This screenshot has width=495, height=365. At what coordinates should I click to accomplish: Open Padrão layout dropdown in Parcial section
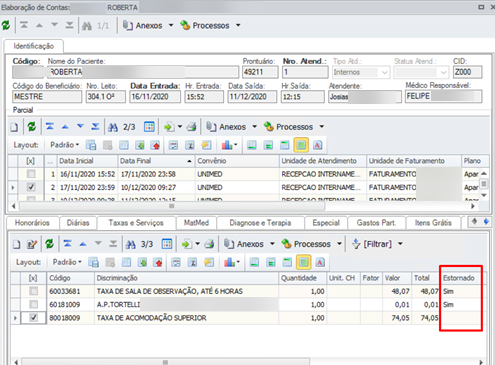point(65,145)
